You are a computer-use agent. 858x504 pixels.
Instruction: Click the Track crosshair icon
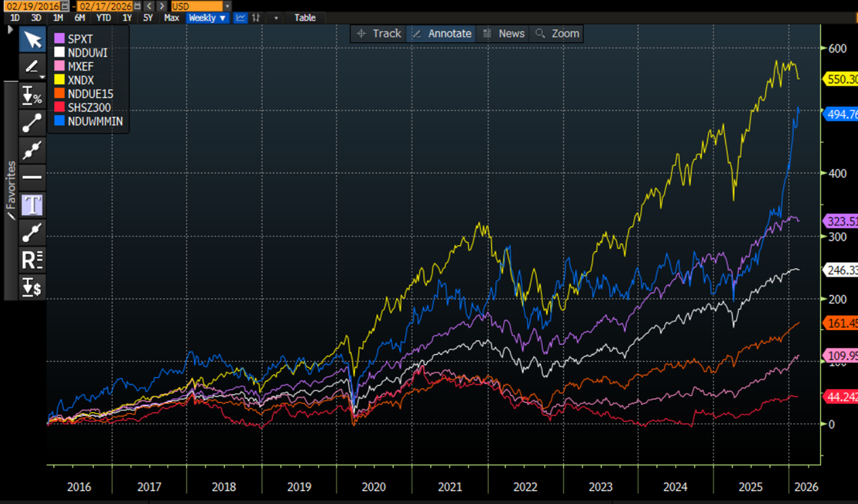pos(361,34)
